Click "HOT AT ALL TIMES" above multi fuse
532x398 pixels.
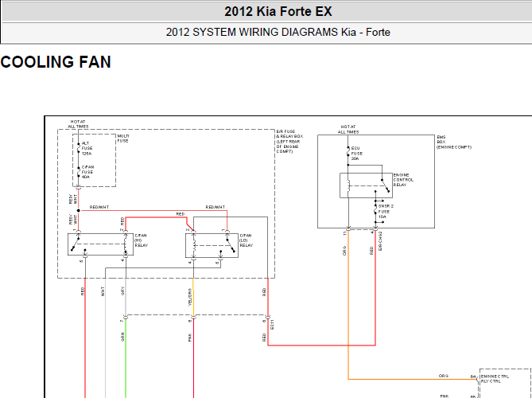click(78, 124)
